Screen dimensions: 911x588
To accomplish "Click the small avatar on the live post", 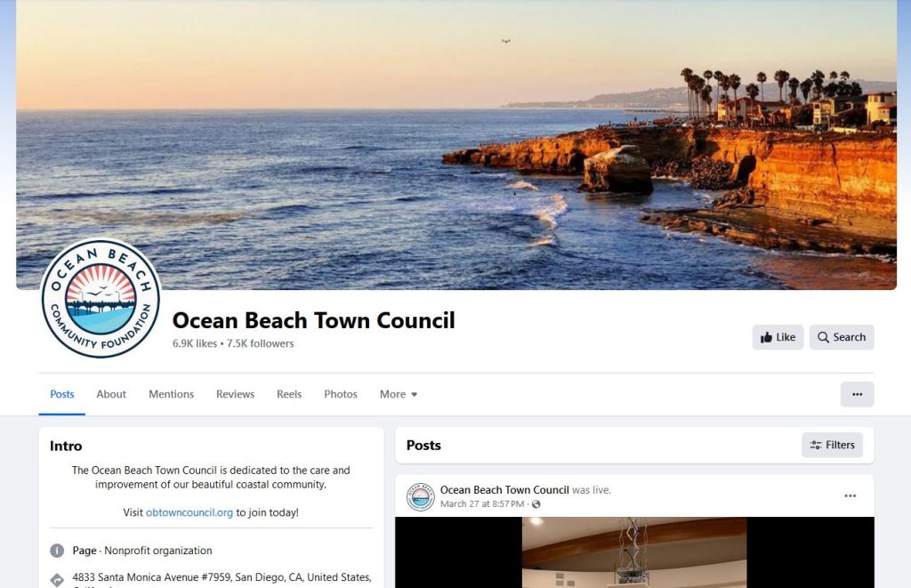I will (420, 496).
